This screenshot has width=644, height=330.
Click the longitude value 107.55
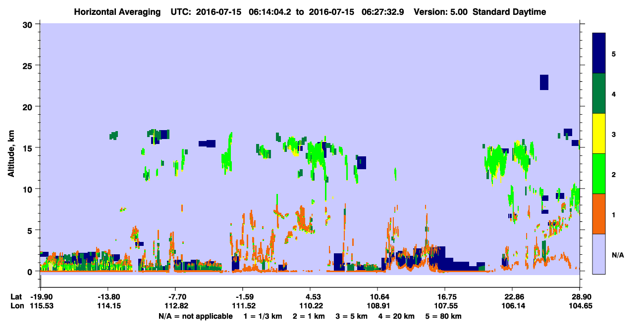[445, 306]
